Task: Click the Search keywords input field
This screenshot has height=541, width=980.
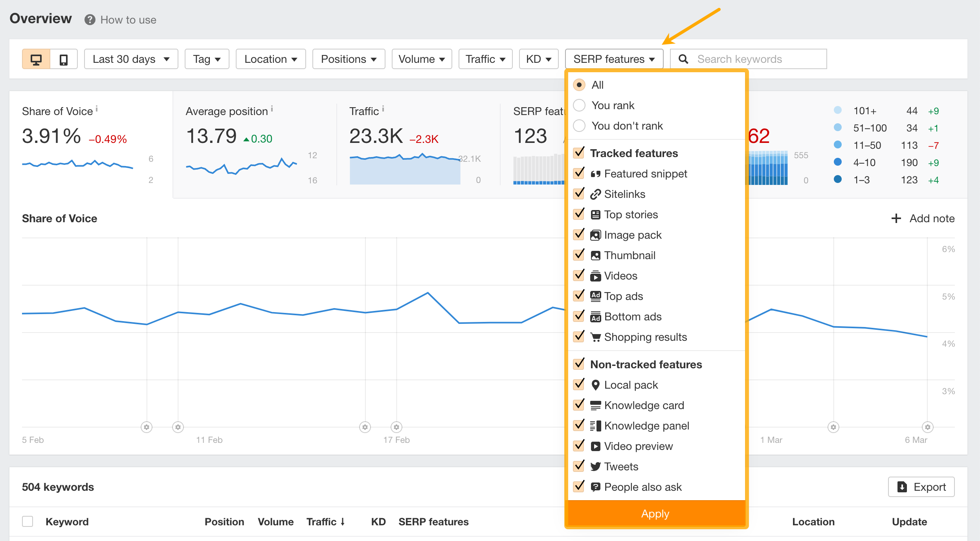Action: click(x=749, y=59)
